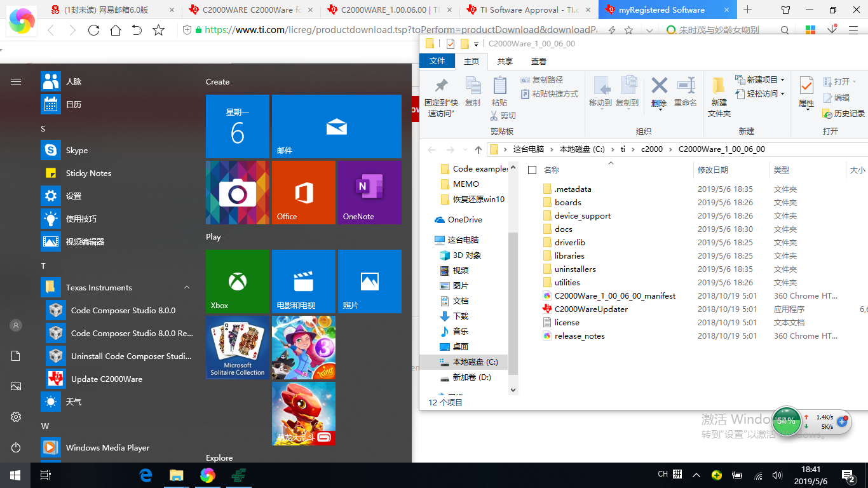868x488 pixels.
Task: Click the Start button on the taskbar
Action: coord(15,475)
